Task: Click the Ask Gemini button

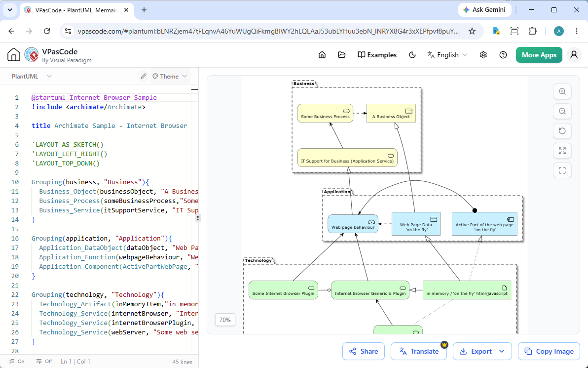Action: click(x=484, y=10)
